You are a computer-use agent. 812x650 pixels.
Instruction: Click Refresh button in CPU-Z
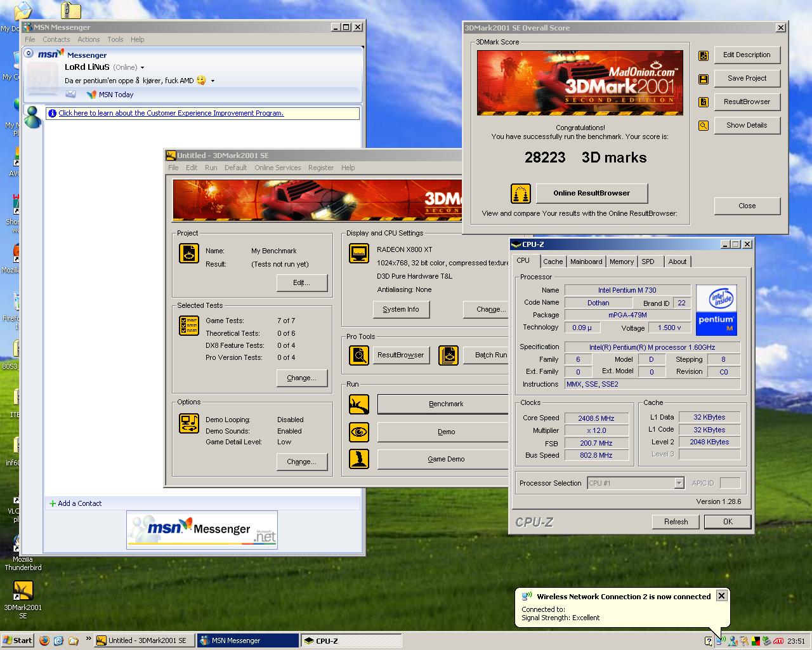coord(676,522)
